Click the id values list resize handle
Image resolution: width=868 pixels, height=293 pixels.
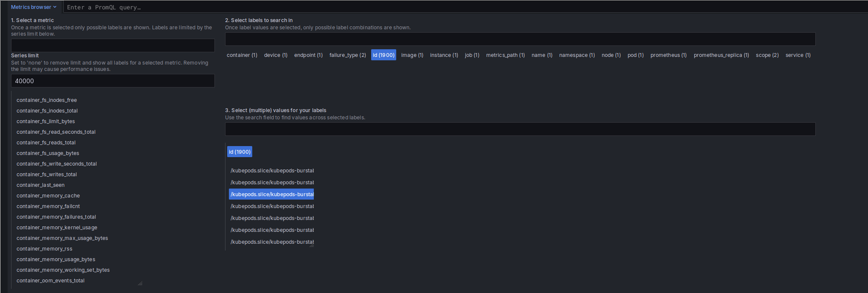pyautogui.click(x=312, y=245)
